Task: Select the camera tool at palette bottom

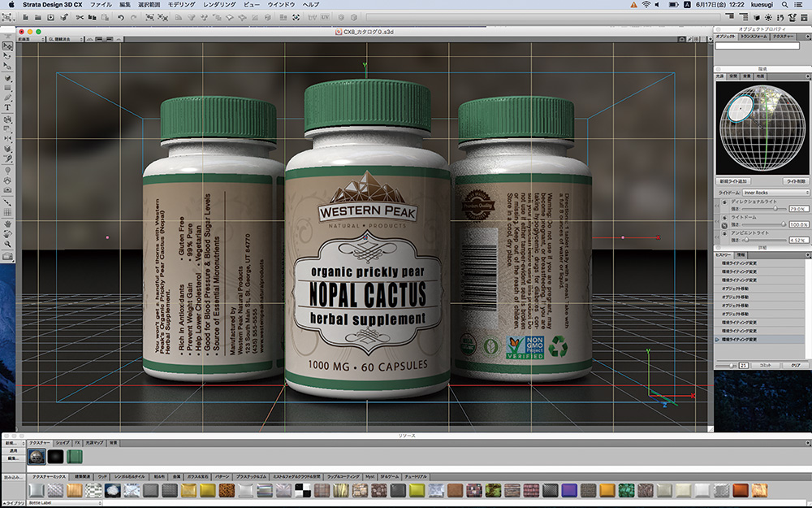Action: coord(8,256)
